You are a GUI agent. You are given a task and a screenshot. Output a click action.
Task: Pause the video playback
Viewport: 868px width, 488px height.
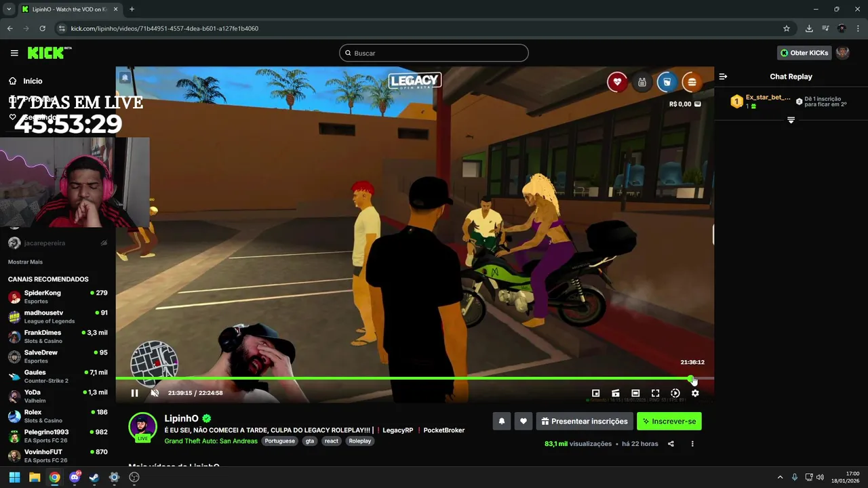click(x=134, y=393)
